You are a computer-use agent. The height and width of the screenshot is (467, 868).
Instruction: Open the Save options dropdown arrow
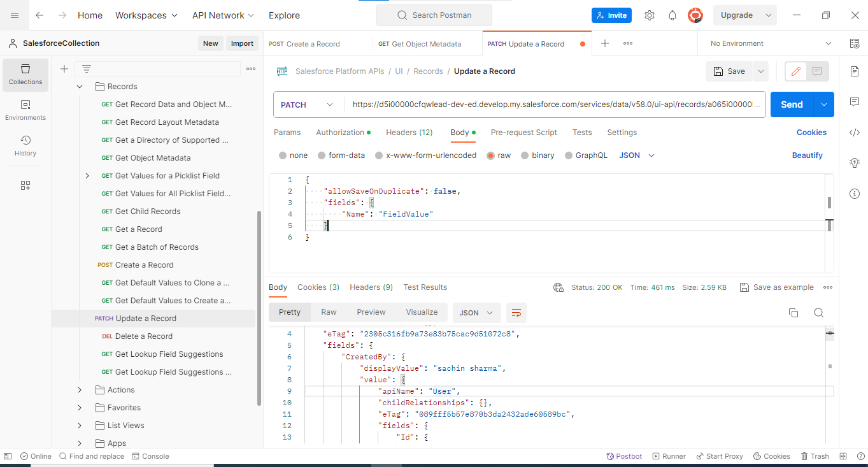(x=761, y=71)
